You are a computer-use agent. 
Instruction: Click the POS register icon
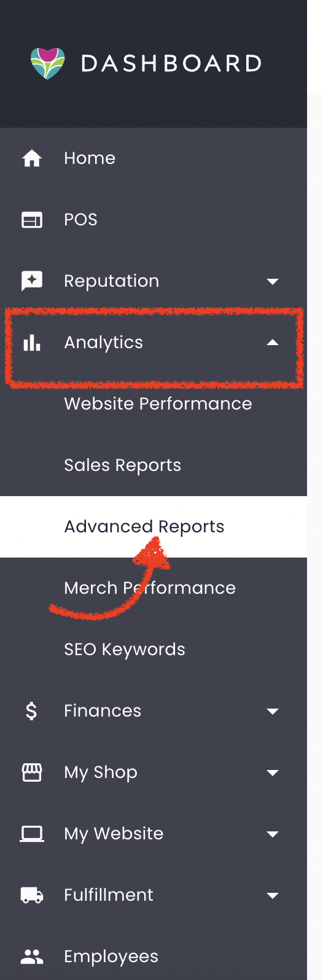click(x=32, y=220)
